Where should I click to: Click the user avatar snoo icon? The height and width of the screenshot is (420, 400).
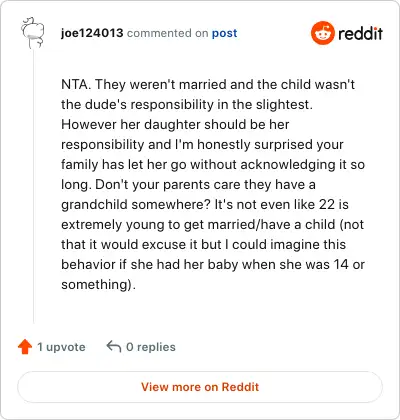tap(33, 33)
